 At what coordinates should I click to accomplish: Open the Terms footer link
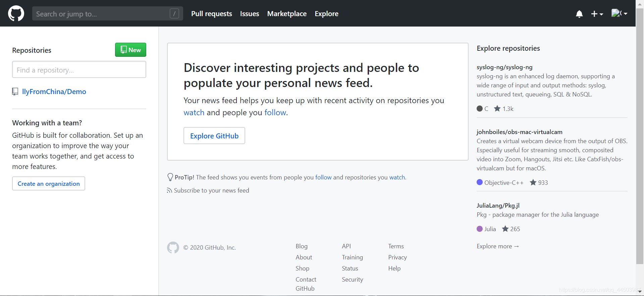click(x=396, y=246)
